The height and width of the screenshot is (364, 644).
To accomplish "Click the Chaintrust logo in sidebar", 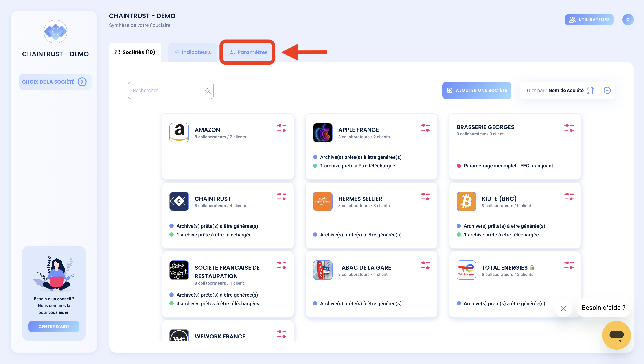I will click(x=55, y=32).
